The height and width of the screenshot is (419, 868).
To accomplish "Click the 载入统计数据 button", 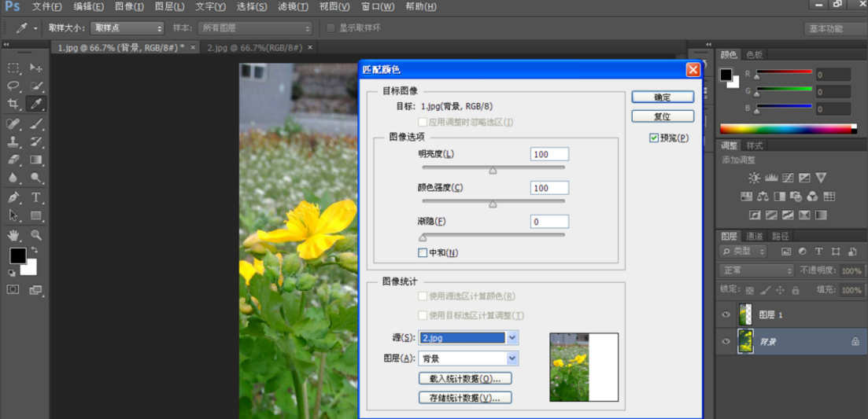I will pyautogui.click(x=465, y=378).
